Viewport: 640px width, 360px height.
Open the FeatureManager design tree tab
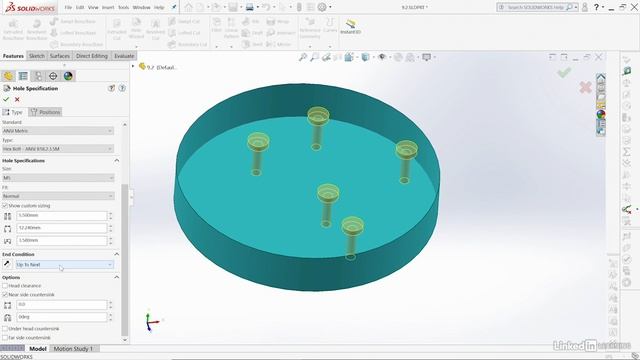(8, 76)
